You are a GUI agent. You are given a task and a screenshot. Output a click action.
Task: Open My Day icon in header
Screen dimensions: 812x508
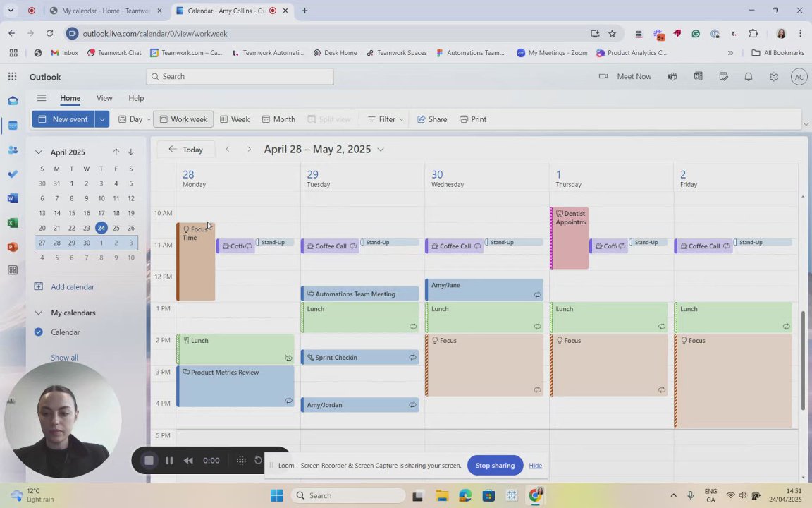[723, 77]
